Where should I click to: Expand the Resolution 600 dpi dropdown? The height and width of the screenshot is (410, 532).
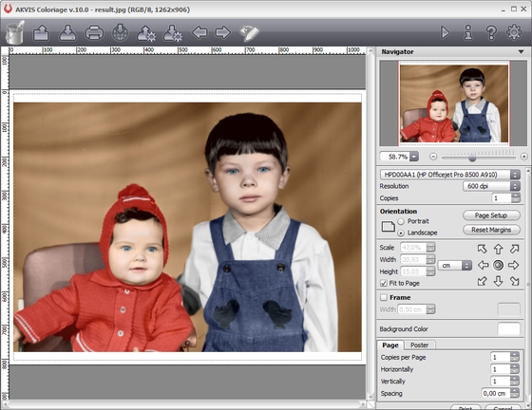coord(491,186)
